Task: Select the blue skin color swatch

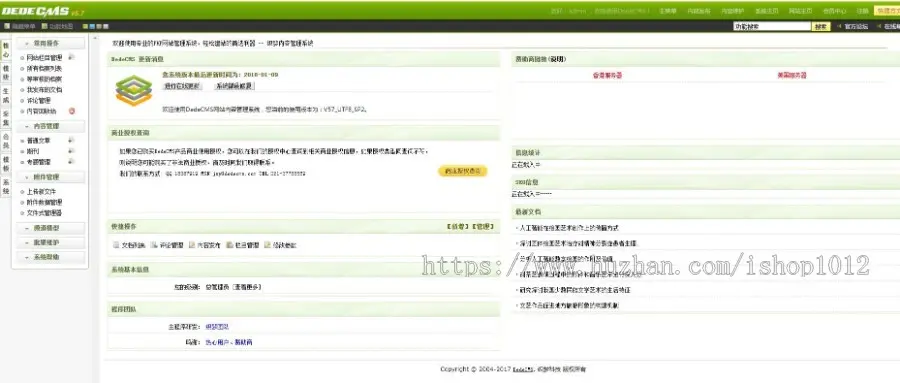Action: (x=92, y=26)
